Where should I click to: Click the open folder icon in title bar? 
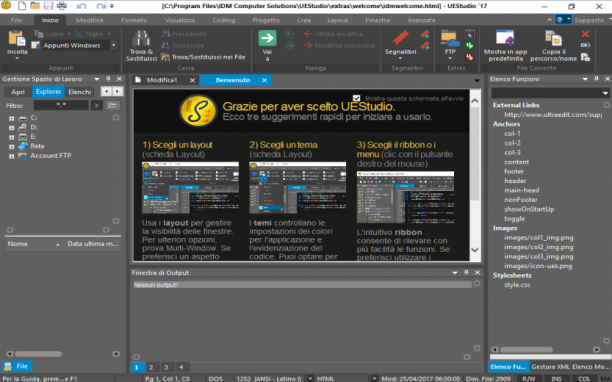pos(35,6)
